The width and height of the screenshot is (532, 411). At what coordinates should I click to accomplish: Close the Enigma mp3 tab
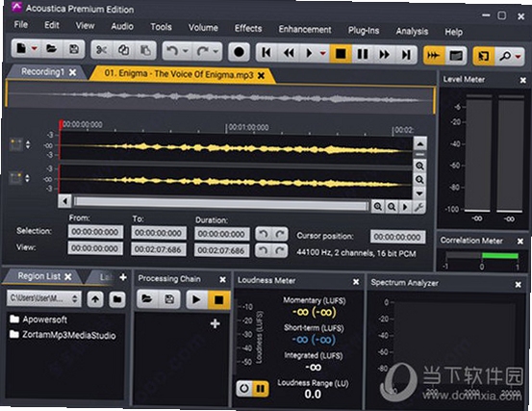pos(261,76)
